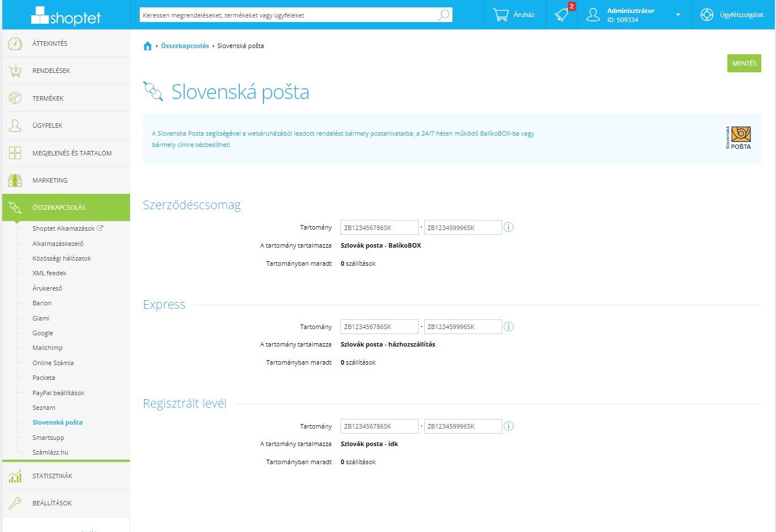The width and height of the screenshot is (776, 532).
Task: Click the Rendelések cart icon
Action: pos(15,71)
